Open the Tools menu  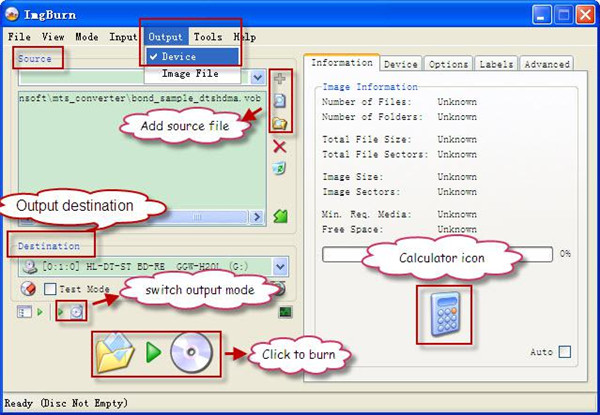[208, 37]
